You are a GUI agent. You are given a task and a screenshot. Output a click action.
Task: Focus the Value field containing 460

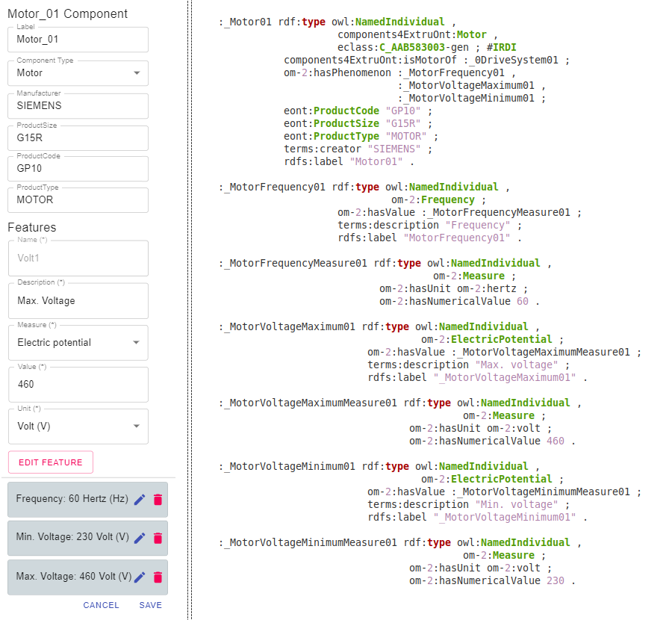coord(78,385)
